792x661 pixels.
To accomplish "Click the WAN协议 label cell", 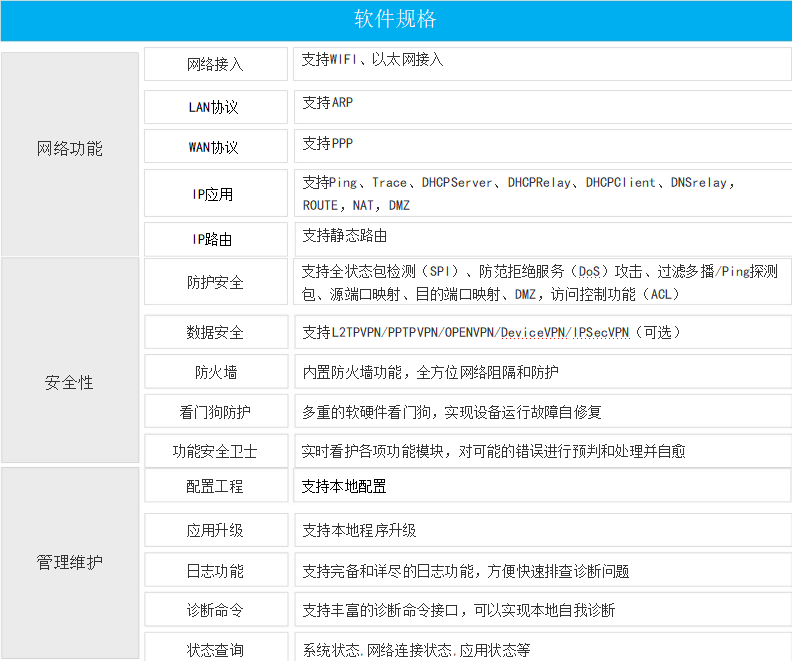I will [215, 147].
